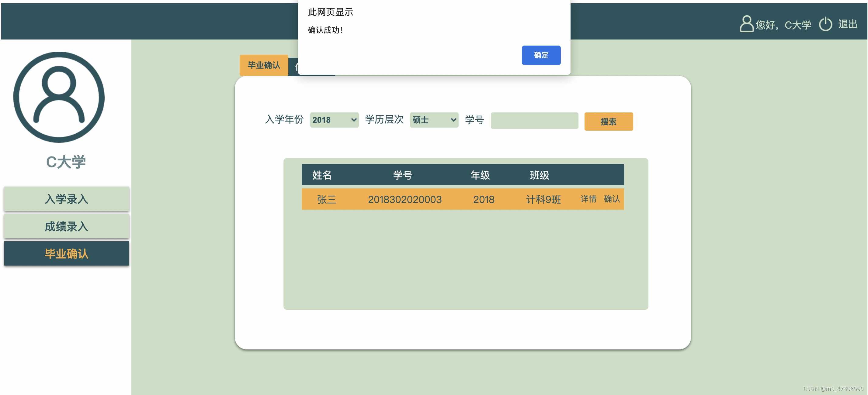Image resolution: width=868 pixels, height=395 pixels.
Task: Select the 毕业确认 tab
Action: coord(263,65)
